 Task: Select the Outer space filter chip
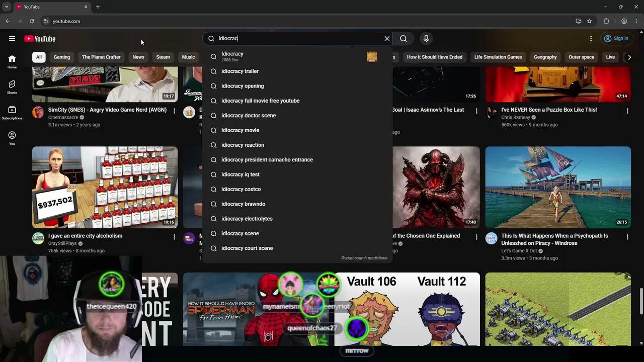coord(581,57)
